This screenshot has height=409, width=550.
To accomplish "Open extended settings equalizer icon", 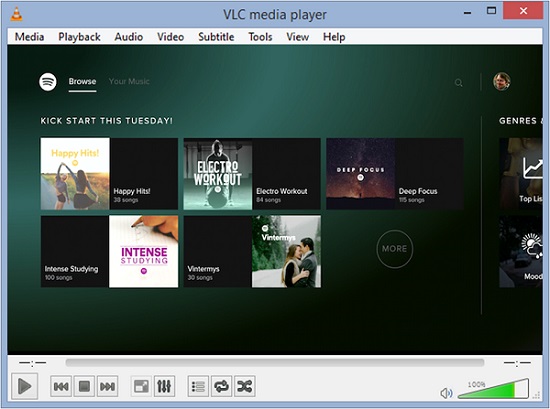I will pos(164,386).
